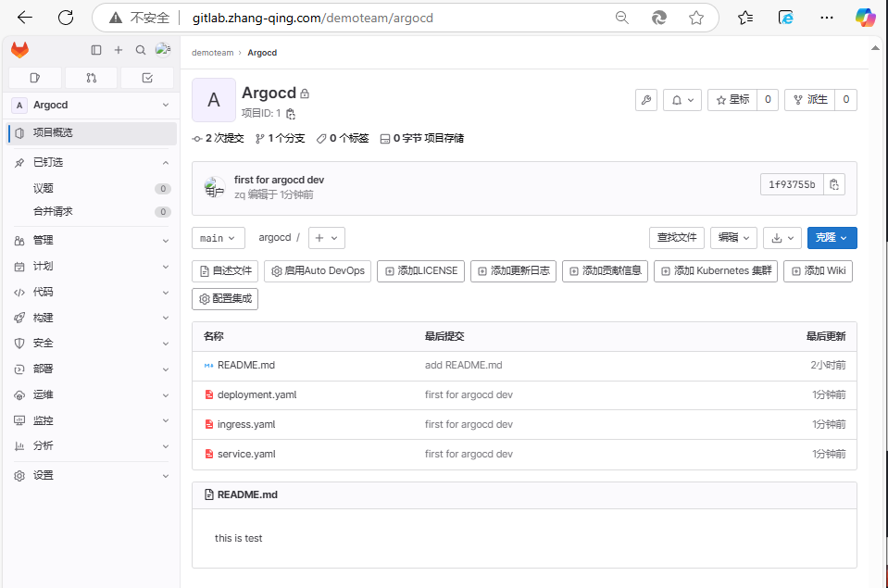
Task: Star the project with 星标 button
Action: [732, 100]
